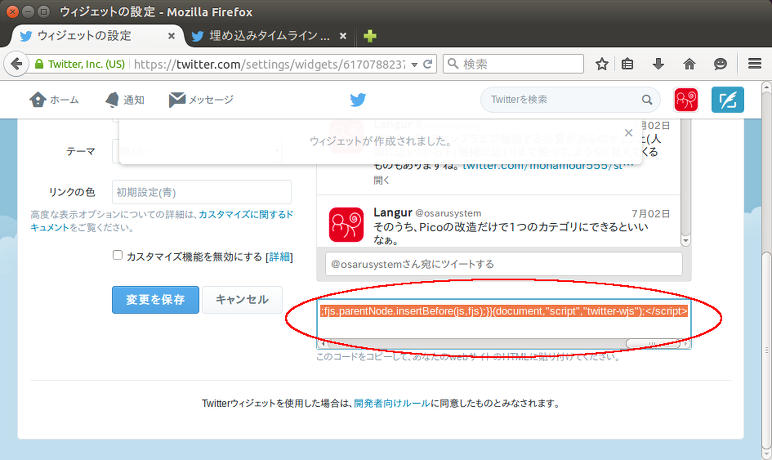Screen dimensions: 772x460
Task: Close the ウィジェットの設定 tab
Action: 171,36
